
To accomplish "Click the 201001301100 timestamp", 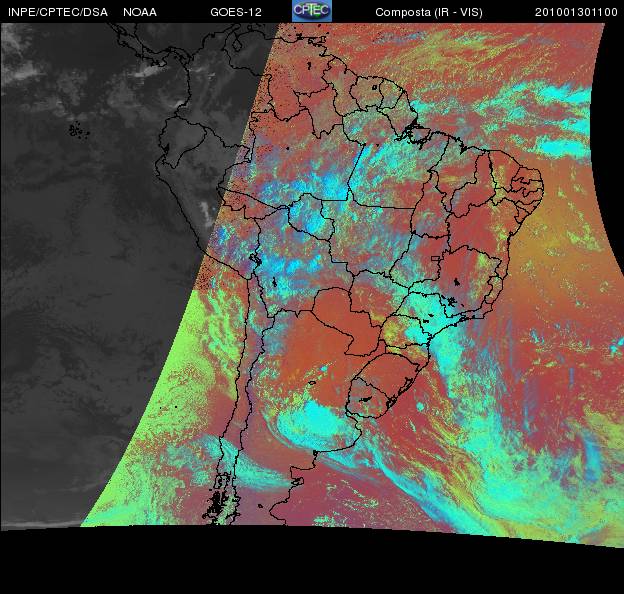I will [x=576, y=12].
